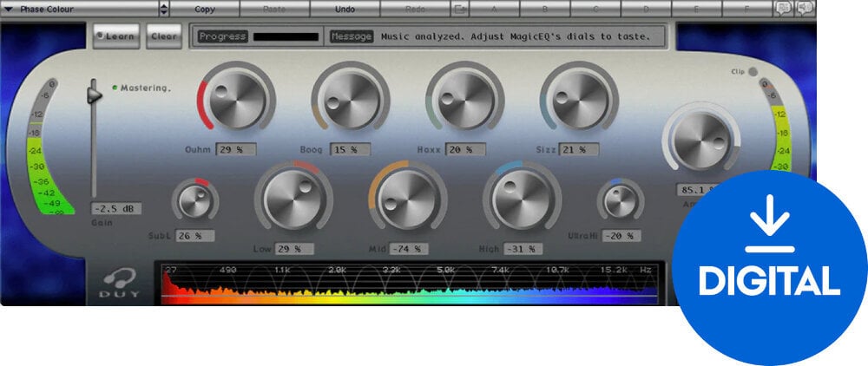Click the Gain slider handle
This screenshot has width=868, height=366.
[x=94, y=94]
